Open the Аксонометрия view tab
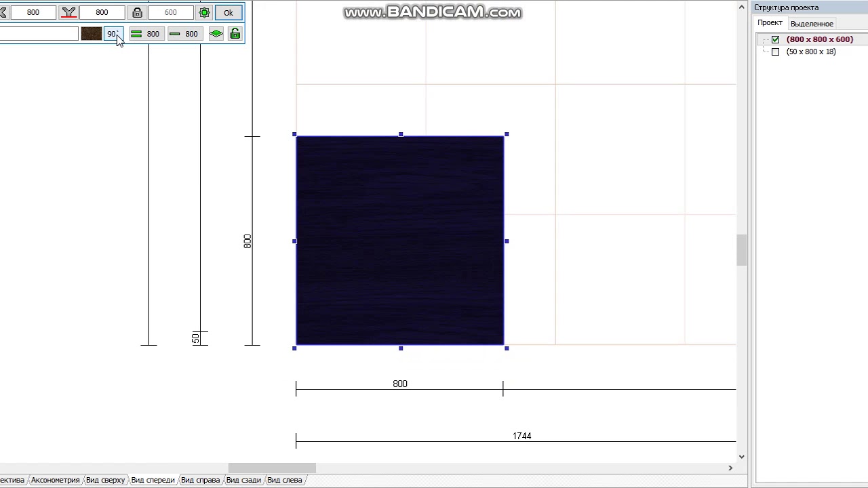The image size is (868, 488). (x=56, y=480)
